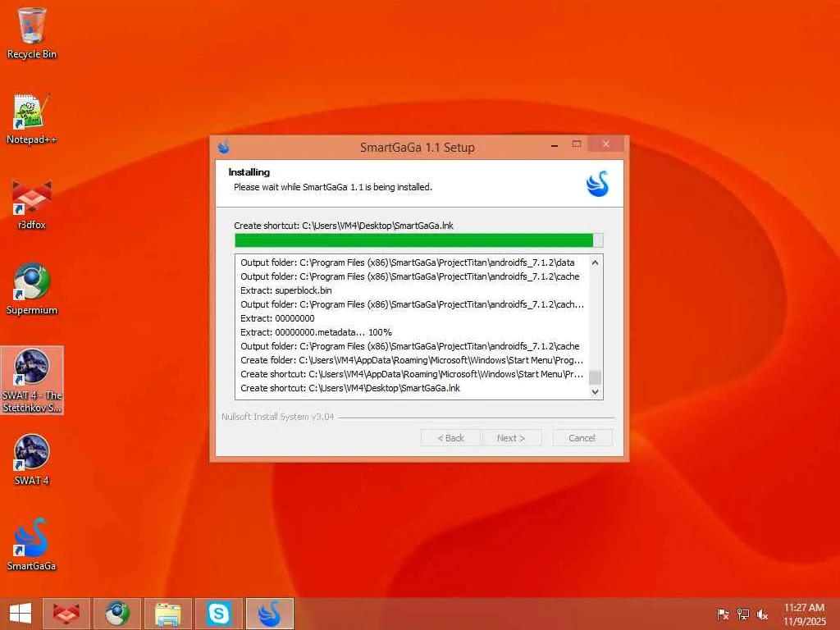Select SWAT 4 - The Stetchkov shortcut

pos(32,381)
